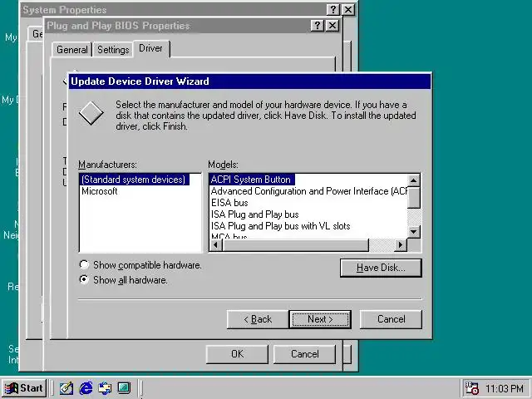
Task: Select Microsoft in Manufacturers list
Action: (100, 191)
